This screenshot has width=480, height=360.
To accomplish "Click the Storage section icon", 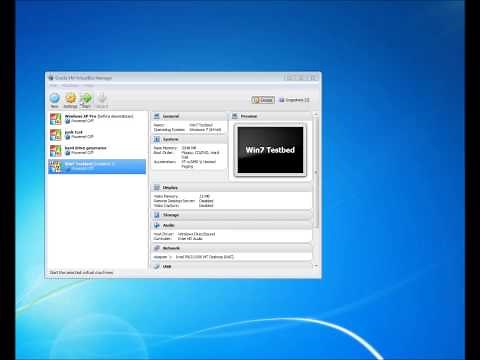I will pyautogui.click(x=157, y=215).
